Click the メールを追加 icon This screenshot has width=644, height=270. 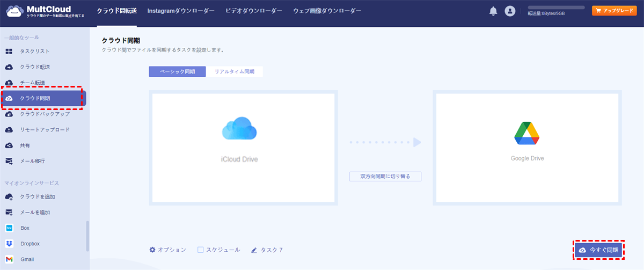pyautogui.click(x=9, y=213)
